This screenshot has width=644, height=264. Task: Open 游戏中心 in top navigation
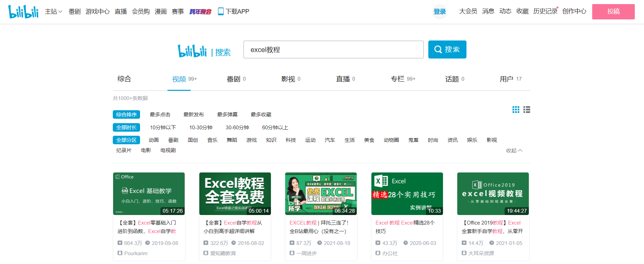pyautogui.click(x=98, y=12)
